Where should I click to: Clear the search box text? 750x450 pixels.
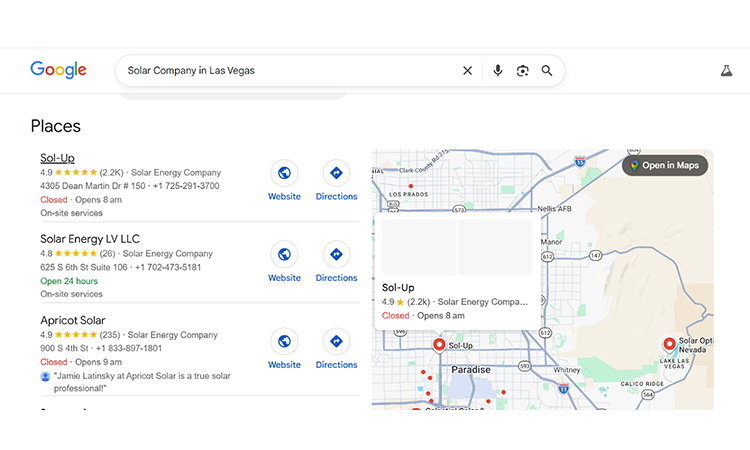pos(467,71)
